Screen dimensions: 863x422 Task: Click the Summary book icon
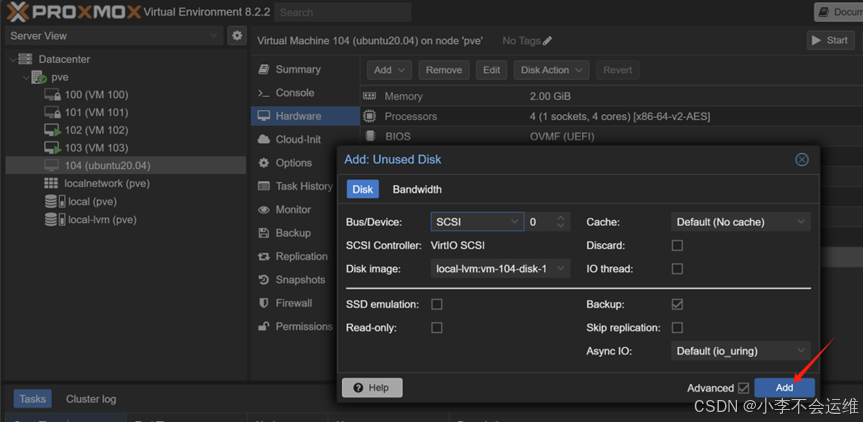264,69
